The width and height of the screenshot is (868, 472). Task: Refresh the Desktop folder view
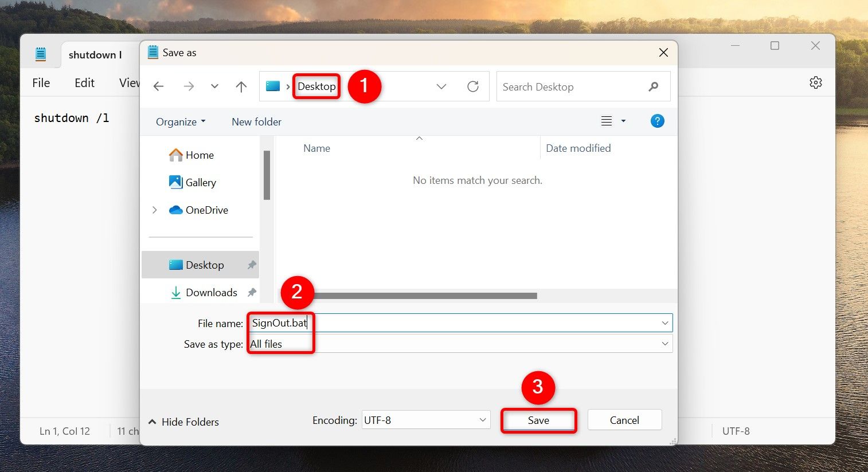click(472, 86)
